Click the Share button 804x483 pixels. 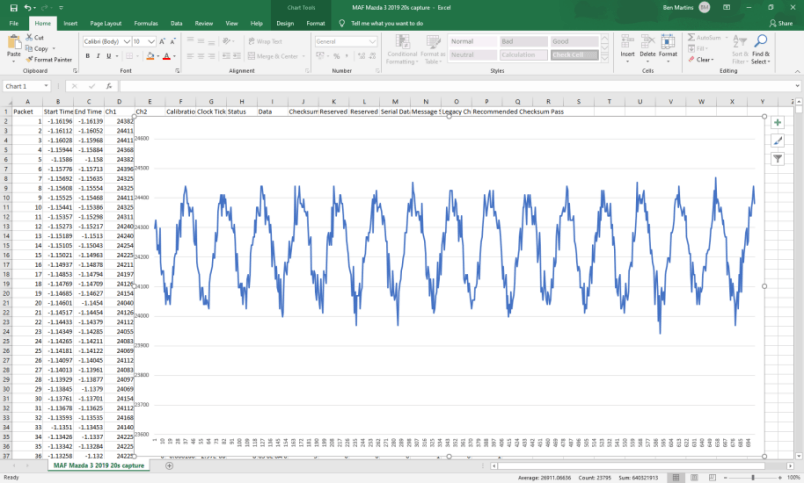(x=781, y=23)
